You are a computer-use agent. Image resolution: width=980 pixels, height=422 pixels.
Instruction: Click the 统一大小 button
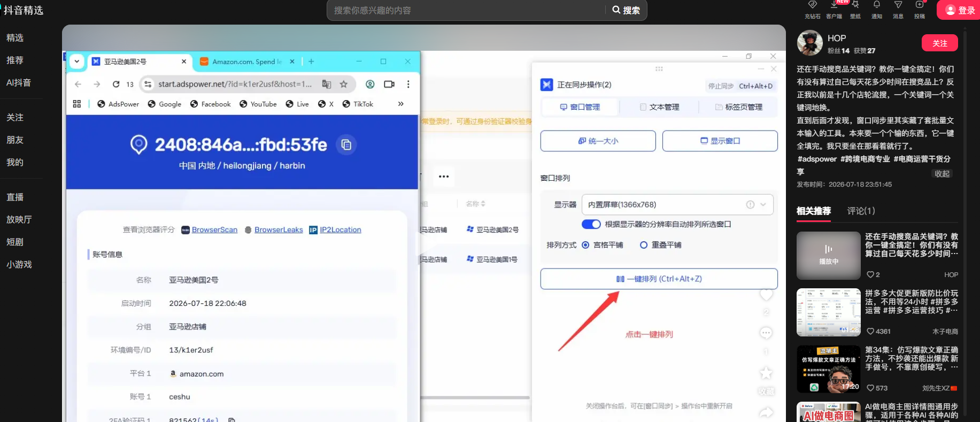click(x=598, y=141)
